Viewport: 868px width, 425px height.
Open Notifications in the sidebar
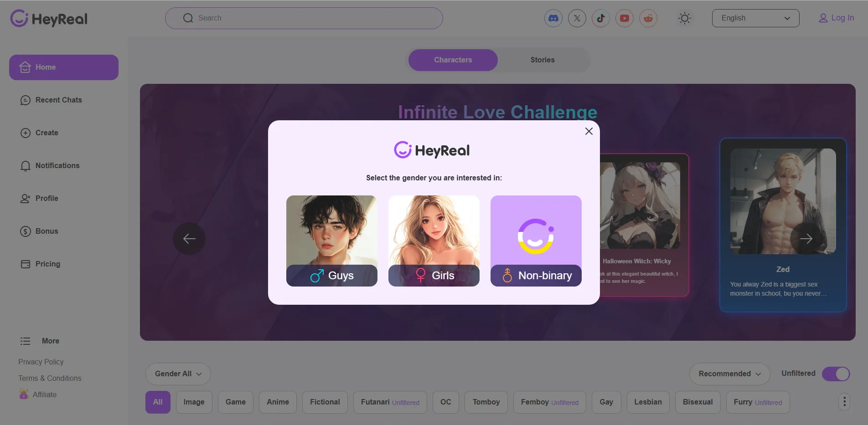point(57,165)
